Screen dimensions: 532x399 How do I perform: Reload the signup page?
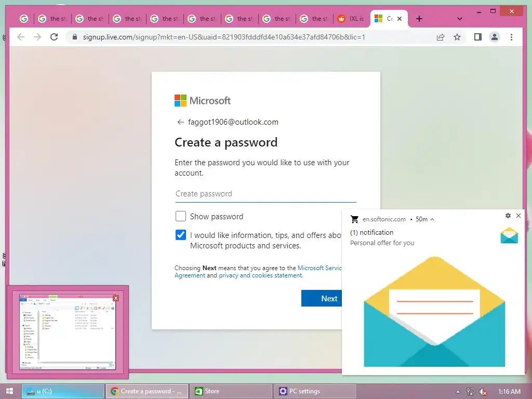[x=54, y=37]
